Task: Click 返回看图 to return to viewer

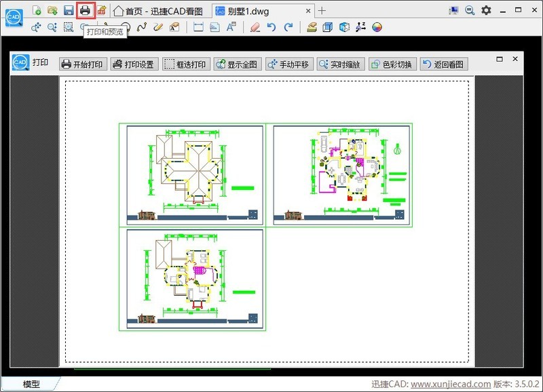Action: (x=443, y=64)
